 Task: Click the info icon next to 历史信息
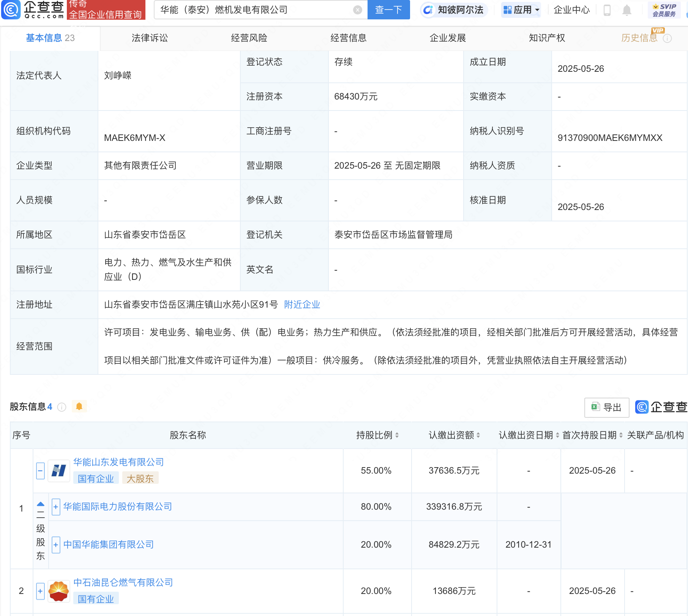pos(667,38)
